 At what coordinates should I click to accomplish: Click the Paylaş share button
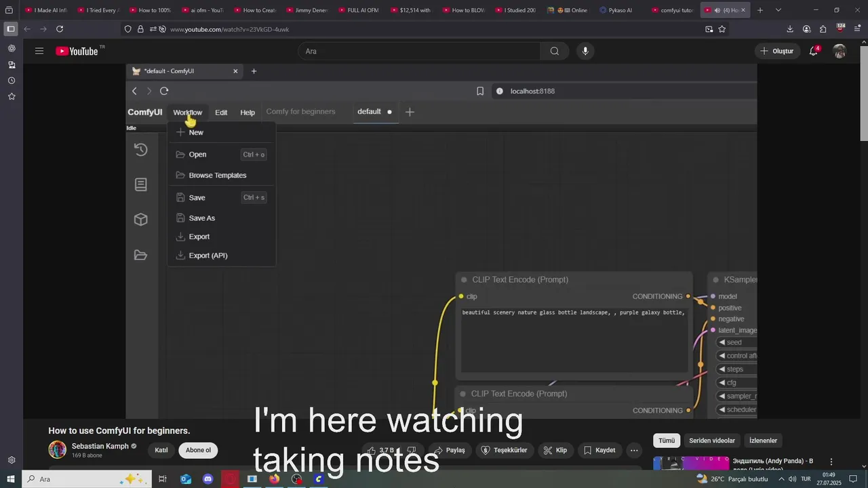point(449,450)
